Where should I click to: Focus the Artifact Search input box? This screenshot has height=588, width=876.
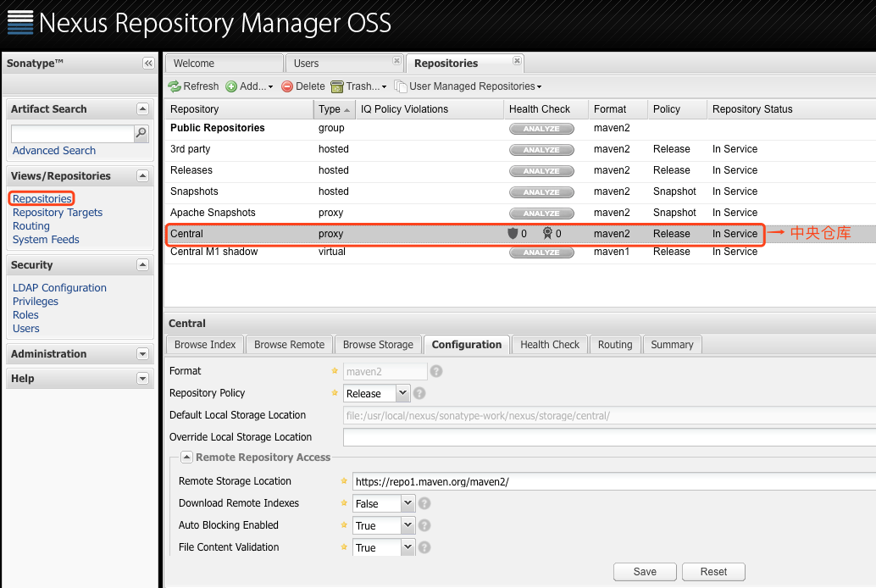pos(73,133)
